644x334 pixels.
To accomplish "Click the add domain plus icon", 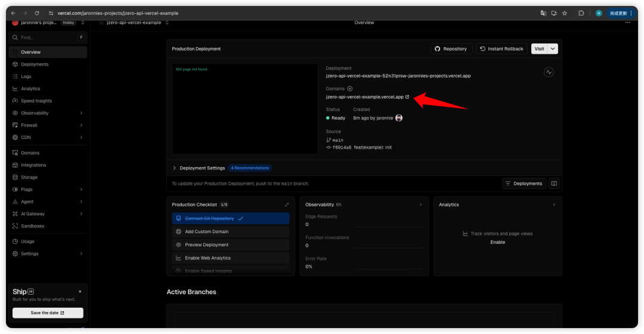I will click(350, 89).
